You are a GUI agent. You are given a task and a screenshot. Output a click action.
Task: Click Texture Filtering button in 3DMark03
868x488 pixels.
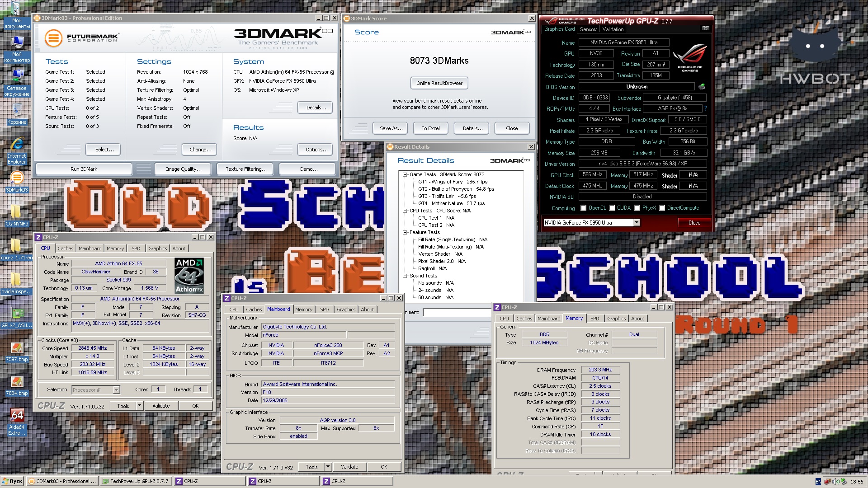tap(246, 169)
